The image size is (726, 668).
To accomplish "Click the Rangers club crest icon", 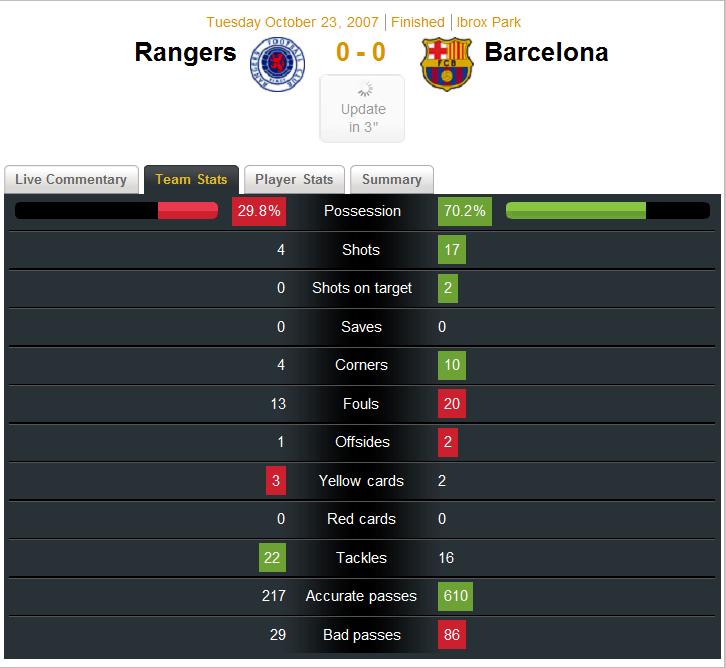I will pos(282,62).
